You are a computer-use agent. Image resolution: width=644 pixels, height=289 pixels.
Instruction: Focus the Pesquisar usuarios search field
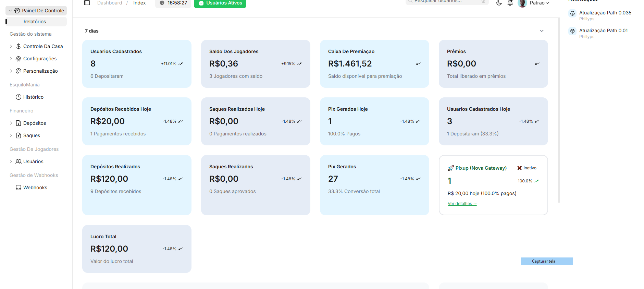point(447,2)
